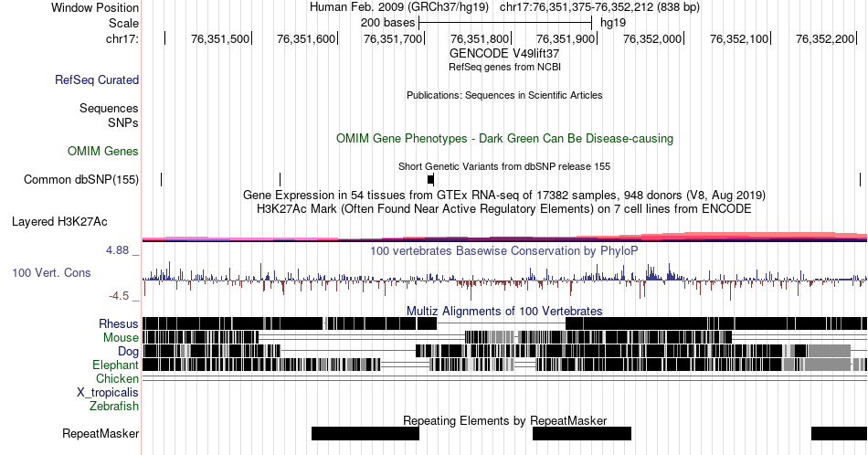
Task: Click the Sequences track label
Action: tap(109, 108)
